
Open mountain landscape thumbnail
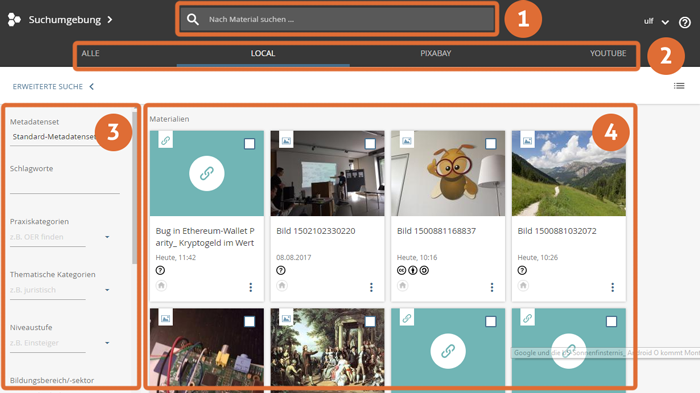click(569, 173)
